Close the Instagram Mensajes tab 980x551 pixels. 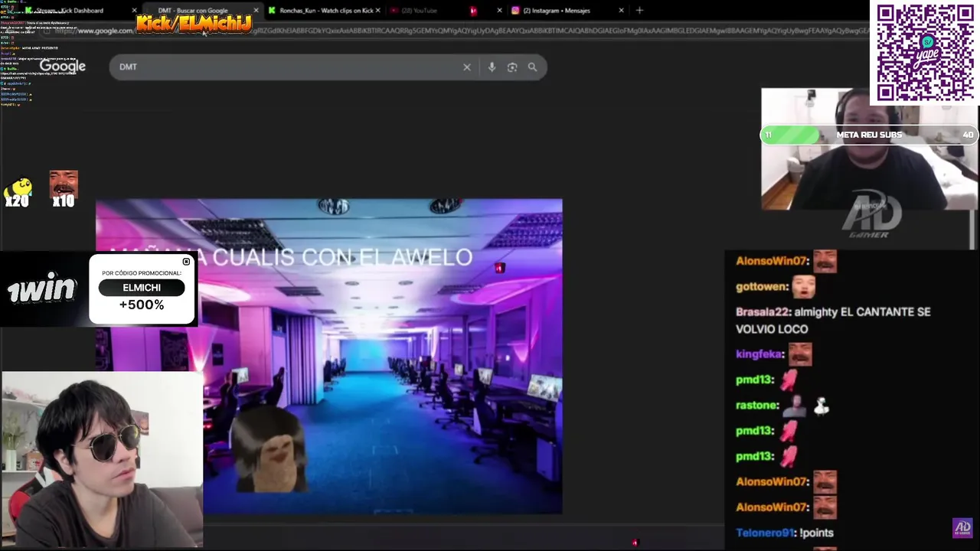621,11
